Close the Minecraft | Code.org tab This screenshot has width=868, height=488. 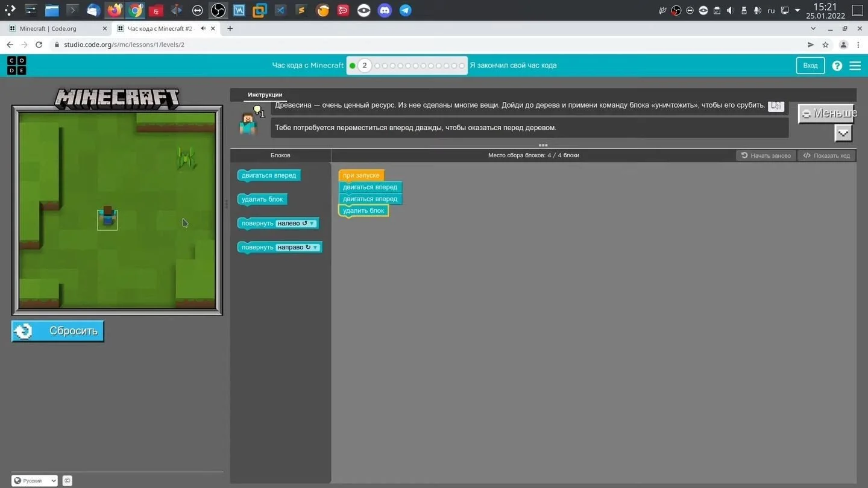[105, 28]
